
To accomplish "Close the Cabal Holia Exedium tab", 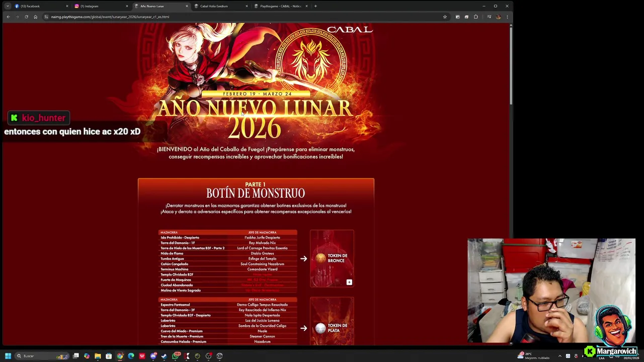I will [247, 6].
